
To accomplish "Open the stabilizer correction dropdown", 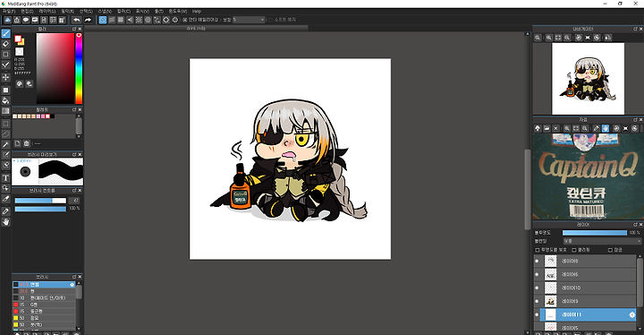I will point(249,20).
